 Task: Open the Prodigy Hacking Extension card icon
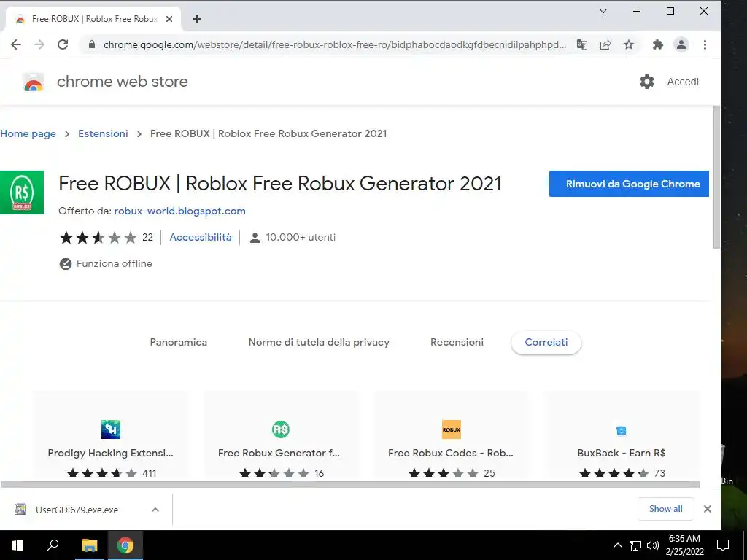(111, 429)
